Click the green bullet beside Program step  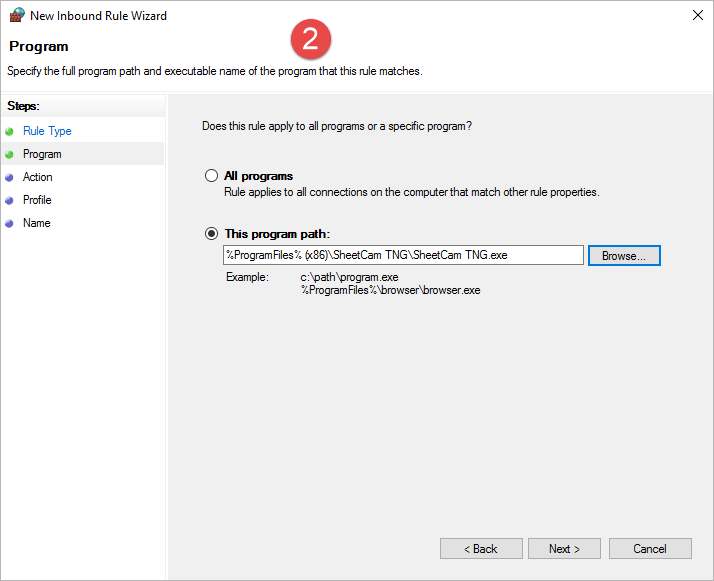click(x=10, y=154)
